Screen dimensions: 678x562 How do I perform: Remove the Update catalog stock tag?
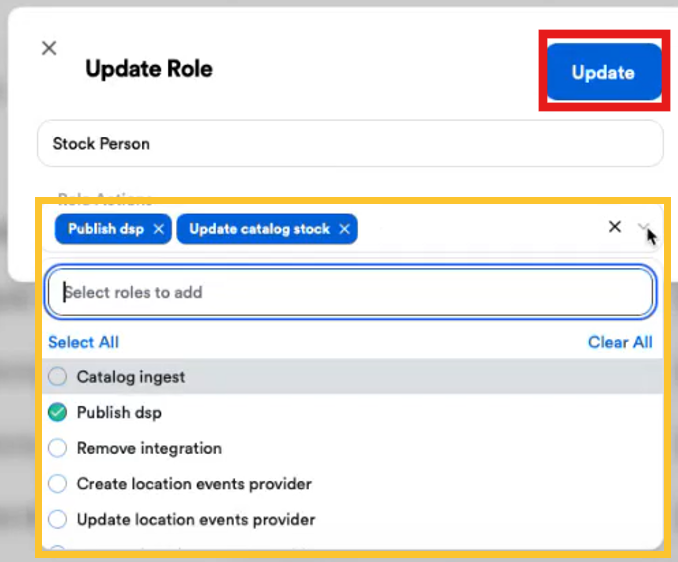coord(344,229)
